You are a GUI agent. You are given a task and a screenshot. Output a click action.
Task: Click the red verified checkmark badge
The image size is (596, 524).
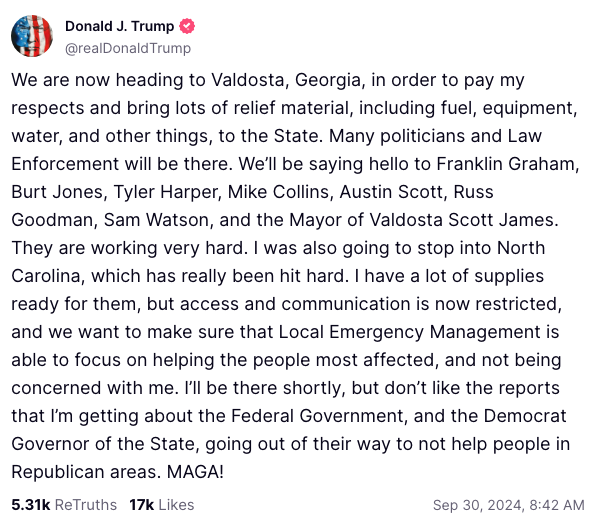[187, 26]
